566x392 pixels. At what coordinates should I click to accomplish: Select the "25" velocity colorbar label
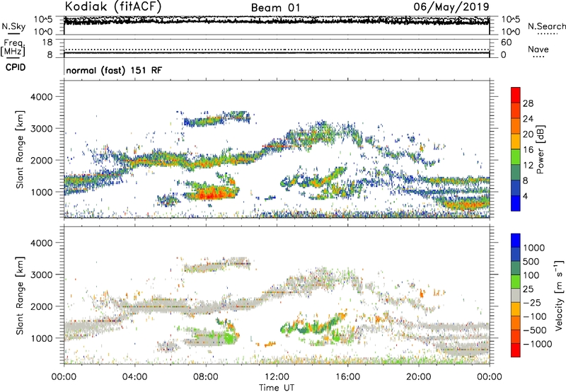tap(528, 289)
